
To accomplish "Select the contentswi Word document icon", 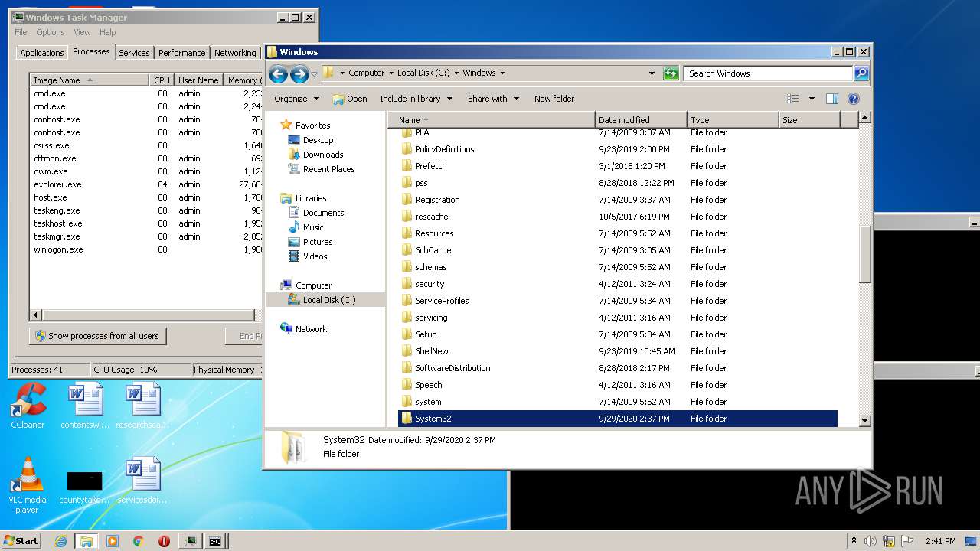I will (85, 406).
